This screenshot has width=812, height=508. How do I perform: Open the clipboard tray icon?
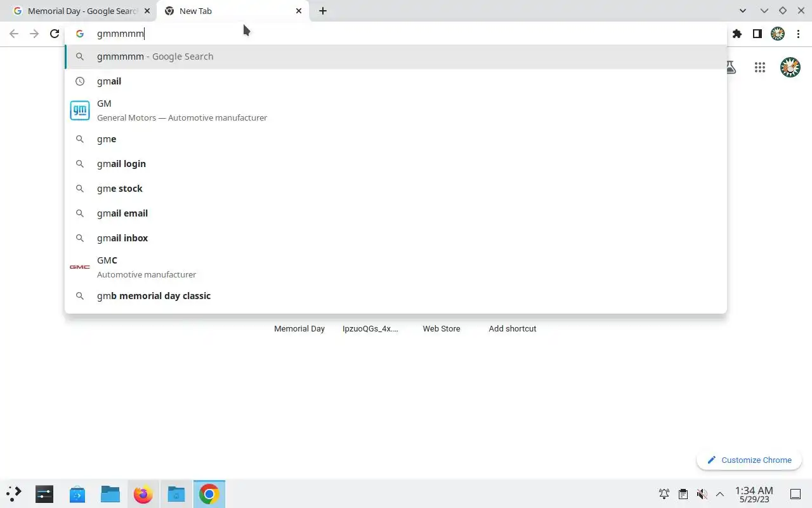(683, 494)
